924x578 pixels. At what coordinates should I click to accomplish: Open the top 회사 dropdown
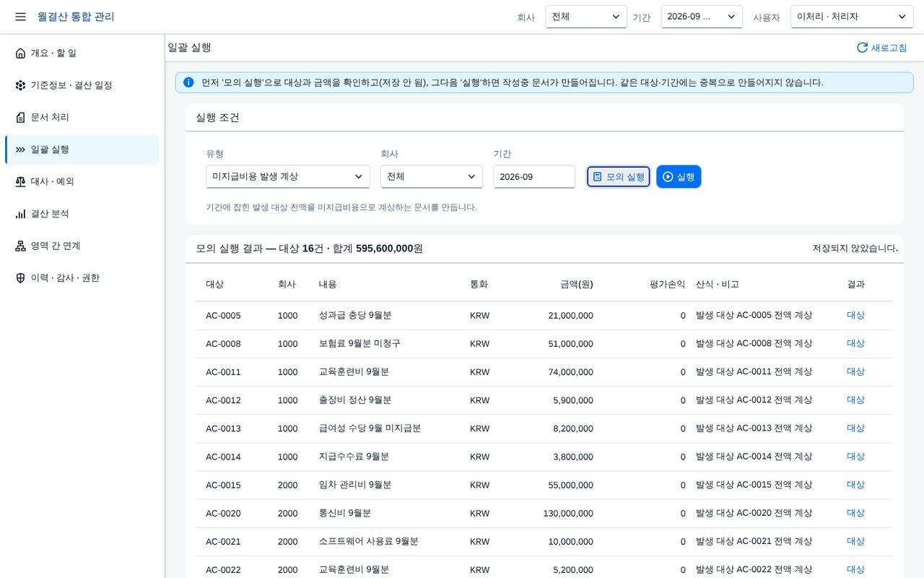[586, 17]
